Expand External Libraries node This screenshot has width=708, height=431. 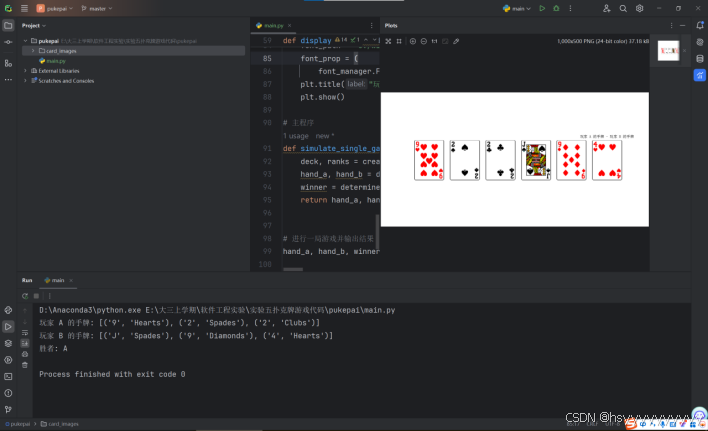pyautogui.click(x=26, y=71)
